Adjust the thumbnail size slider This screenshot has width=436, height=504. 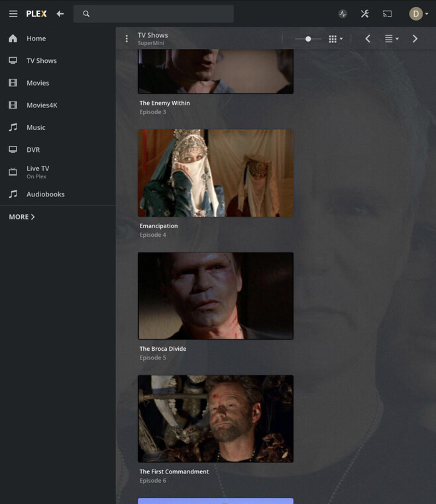[x=308, y=39]
